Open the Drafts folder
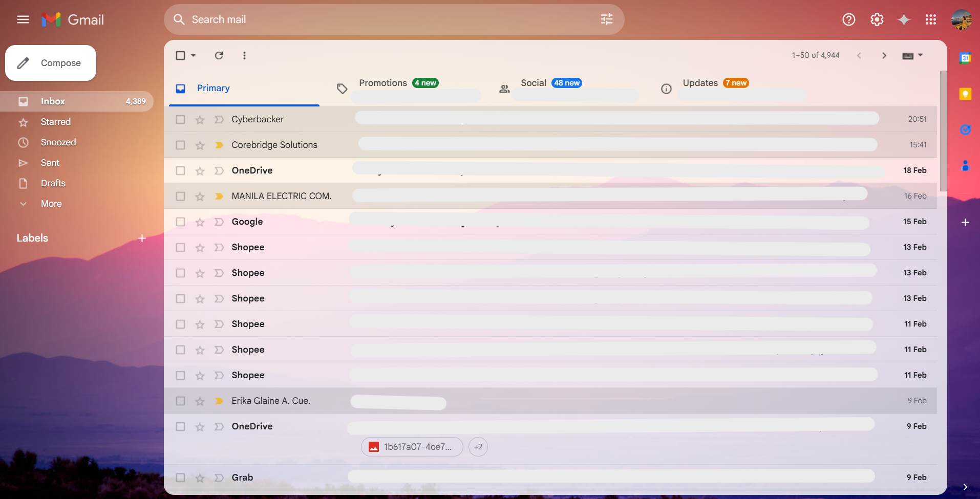 pyautogui.click(x=77, y=183)
